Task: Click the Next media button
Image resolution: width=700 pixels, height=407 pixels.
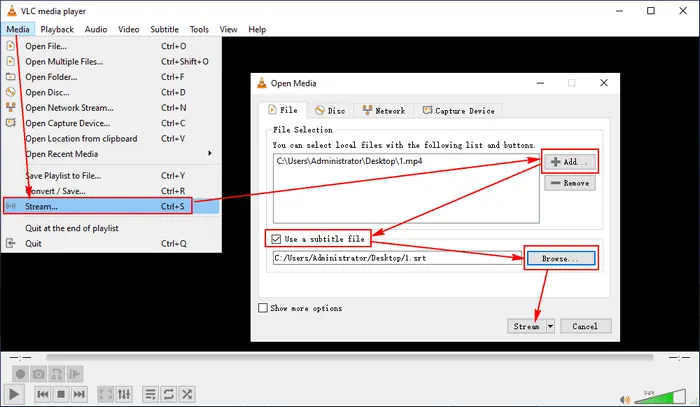Action: click(x=79, y=394)
